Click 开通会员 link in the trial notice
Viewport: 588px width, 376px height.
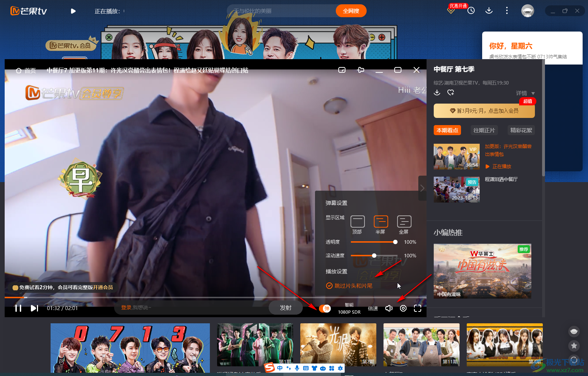click(x=103, y=287)
